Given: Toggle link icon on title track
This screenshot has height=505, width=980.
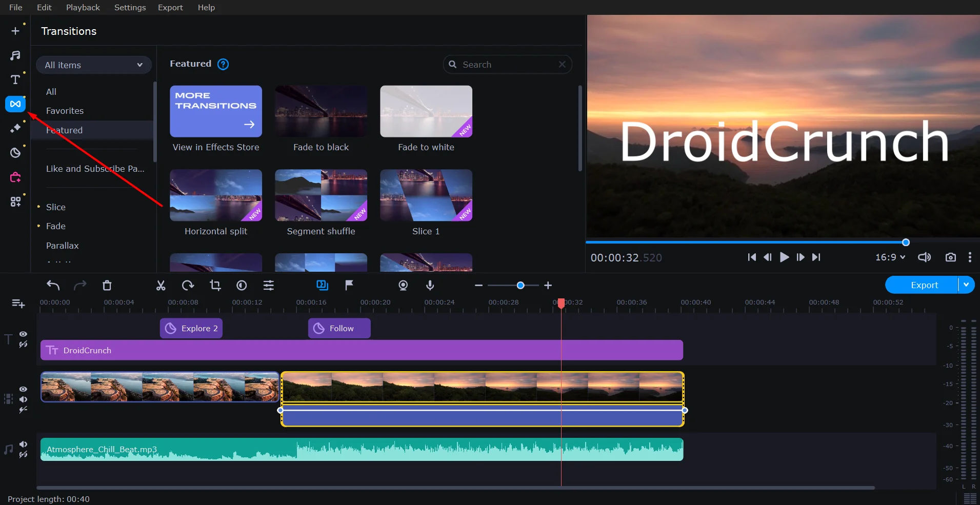Looking at the screenshot, I should click(23, 345).
